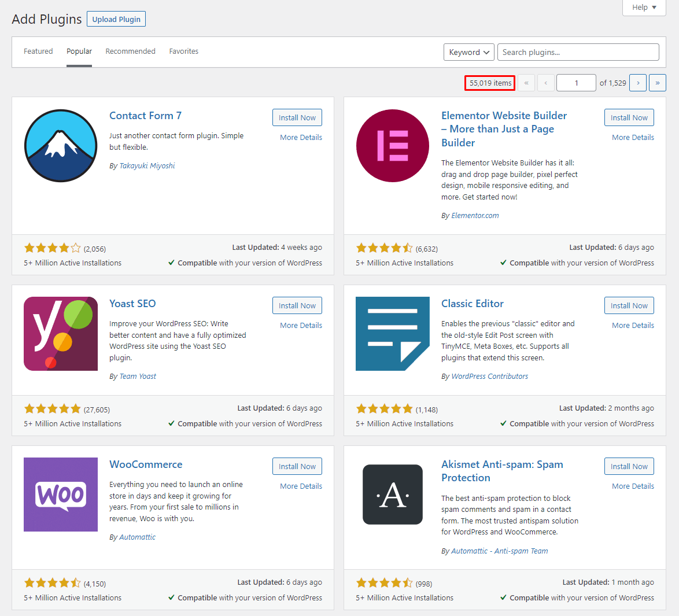Click the Elementor plugin logo
This screenshot has height=616, width=679.
(392, 146)
